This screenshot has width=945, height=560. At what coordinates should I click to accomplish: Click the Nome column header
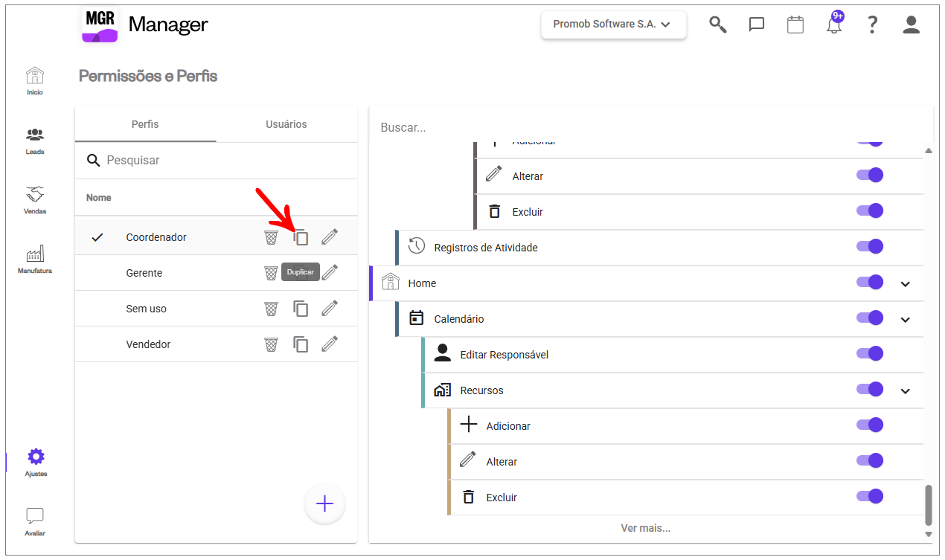point(99,198)
